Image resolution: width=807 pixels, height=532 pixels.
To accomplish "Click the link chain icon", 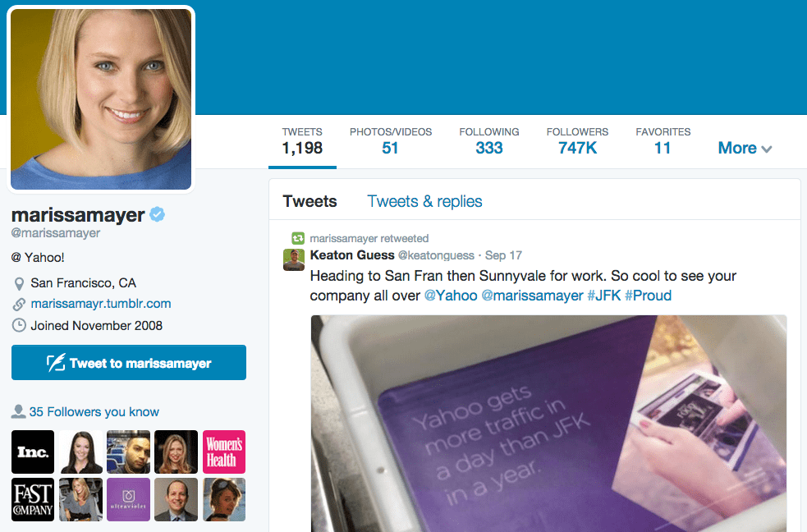I will (x=19, y=305).
